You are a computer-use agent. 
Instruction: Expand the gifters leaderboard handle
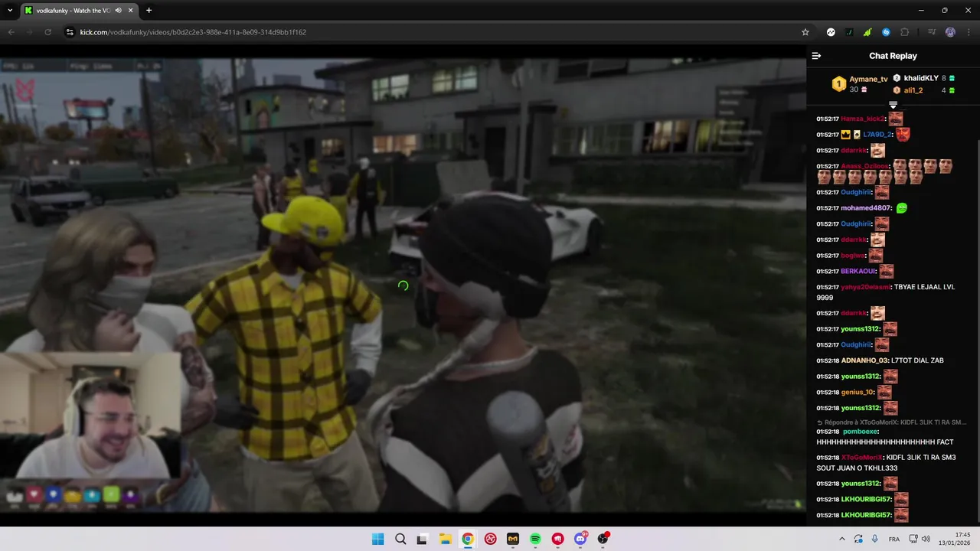point(893,105)
